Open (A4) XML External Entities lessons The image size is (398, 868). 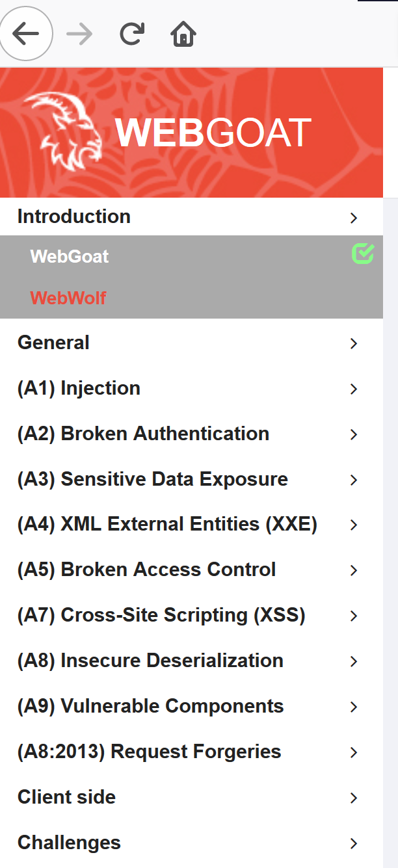click(x=166, y=525)
